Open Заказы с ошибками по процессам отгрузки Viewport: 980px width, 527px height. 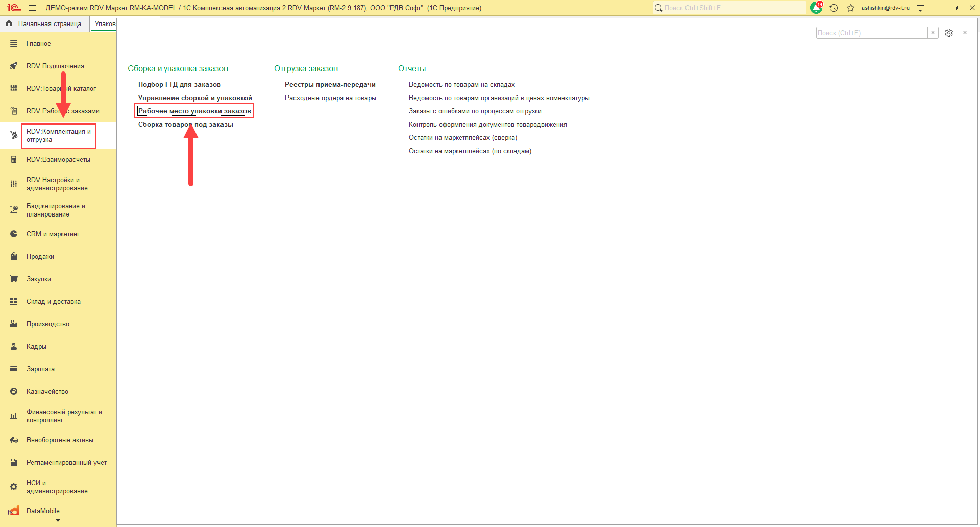[x=475, y=111]
